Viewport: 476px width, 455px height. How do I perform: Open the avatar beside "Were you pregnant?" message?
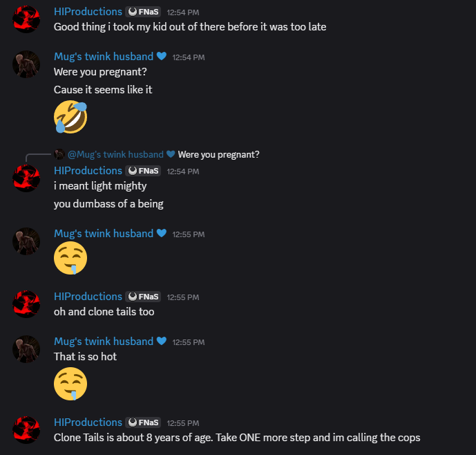click(x=26, y=64)
